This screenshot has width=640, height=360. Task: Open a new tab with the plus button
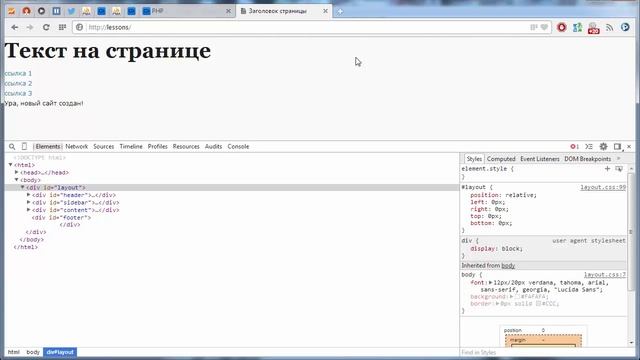click(340, 12)
